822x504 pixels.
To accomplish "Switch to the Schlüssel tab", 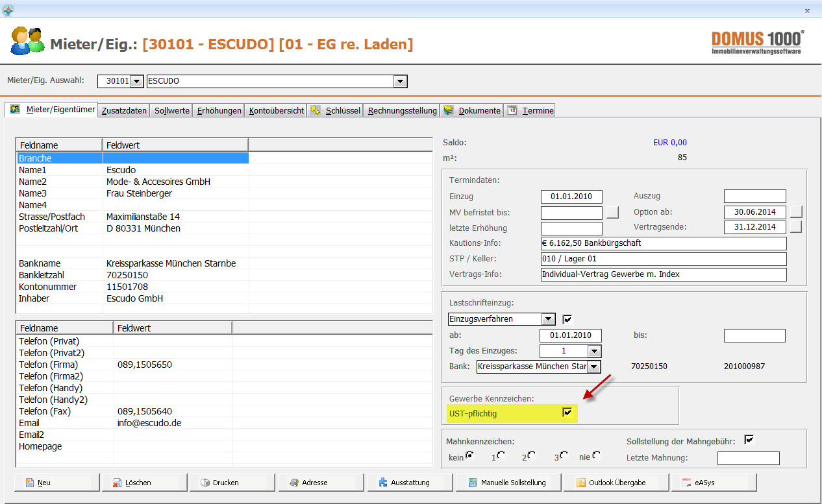I will coord(335,111).
